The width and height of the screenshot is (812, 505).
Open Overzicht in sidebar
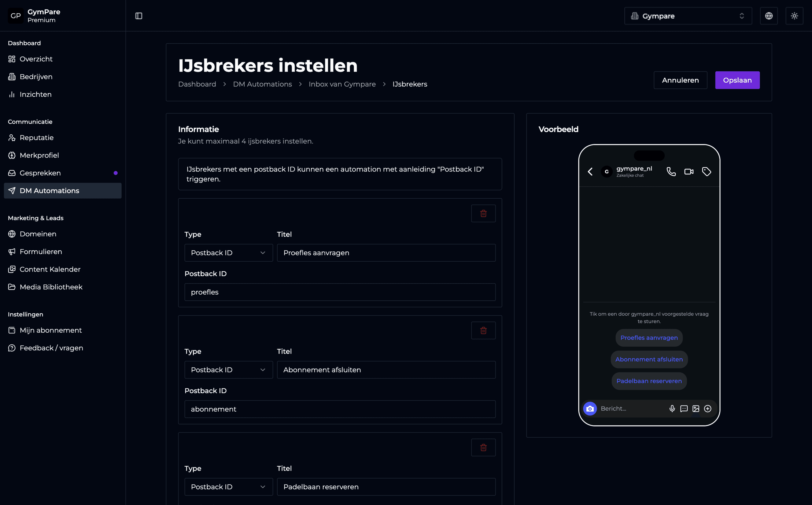click(x=63, y=59)
